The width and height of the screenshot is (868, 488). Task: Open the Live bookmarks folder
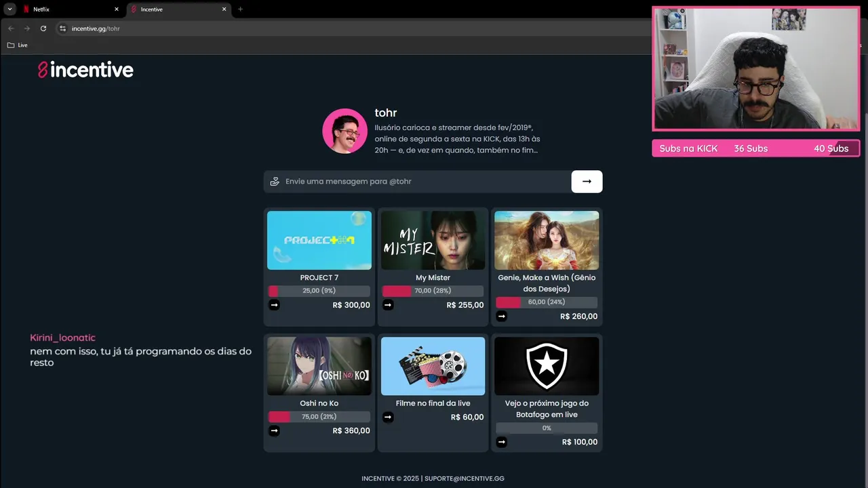(x=18, y=45)
